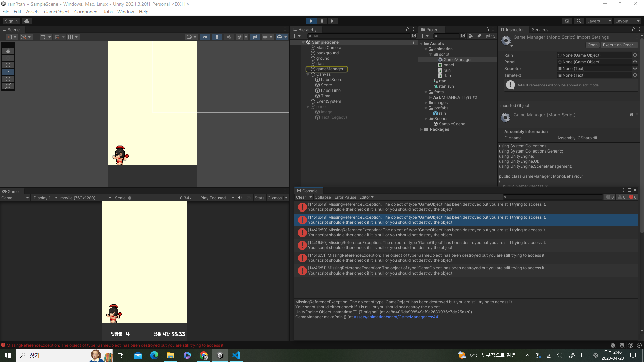644x362 pixels.
Task: Select gameManager object in Hierarchy
Action: [x=327, y=69]
